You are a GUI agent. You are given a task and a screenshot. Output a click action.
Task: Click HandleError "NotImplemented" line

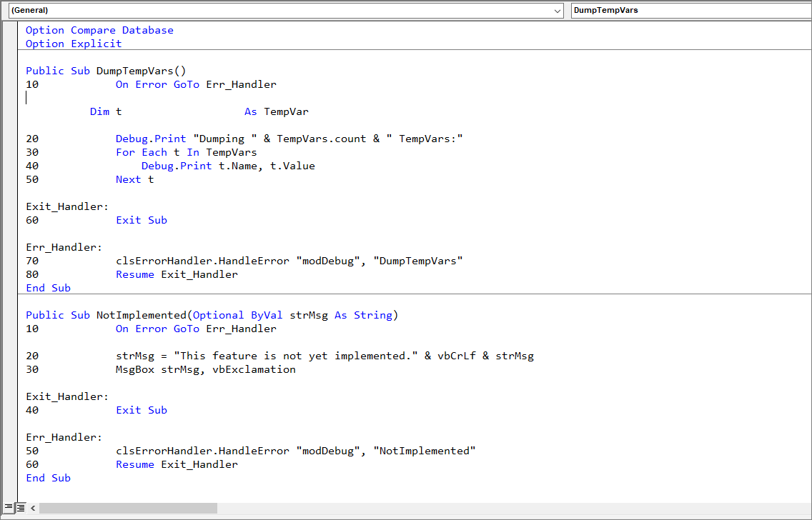(296, 451)
